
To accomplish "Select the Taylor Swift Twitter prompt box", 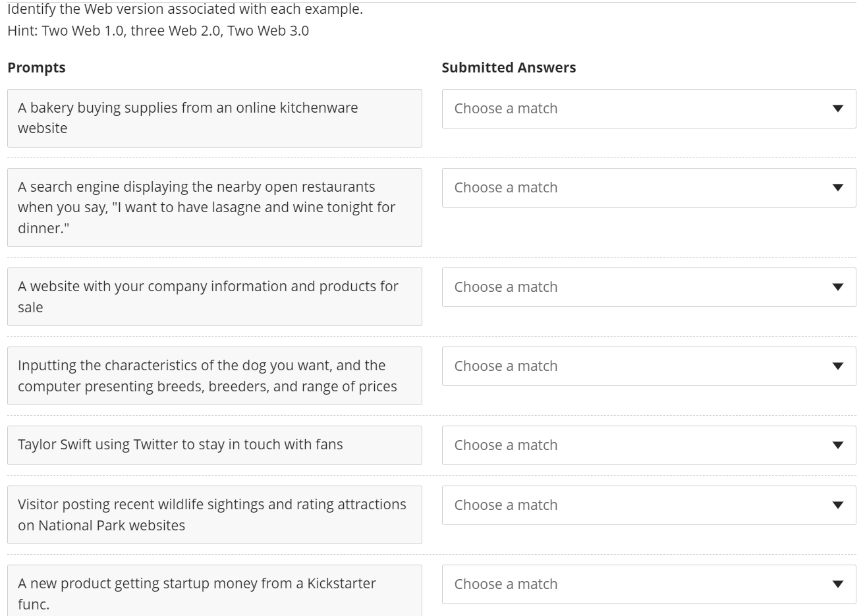I will pos(214,445).
